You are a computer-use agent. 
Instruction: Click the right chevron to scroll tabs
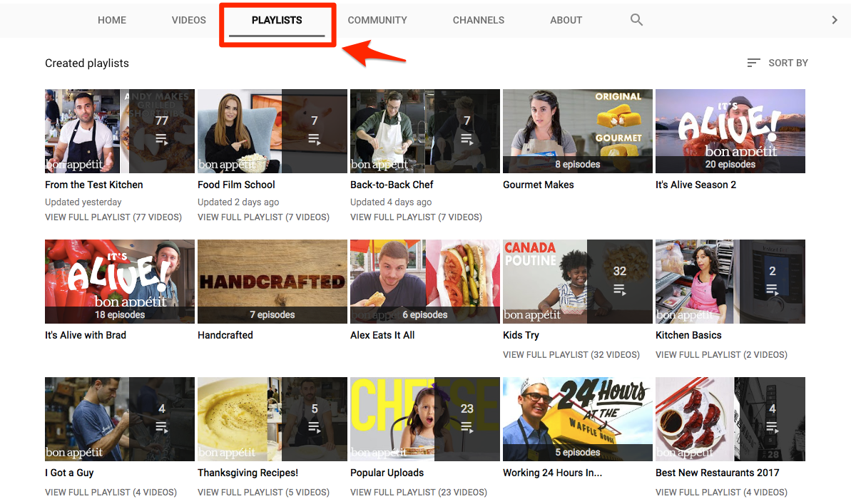835,20
